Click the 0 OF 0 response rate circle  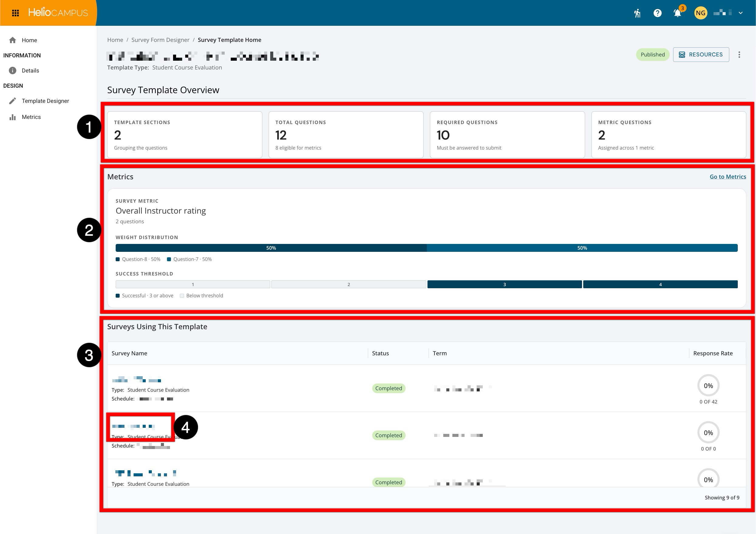tap(708, 432)
